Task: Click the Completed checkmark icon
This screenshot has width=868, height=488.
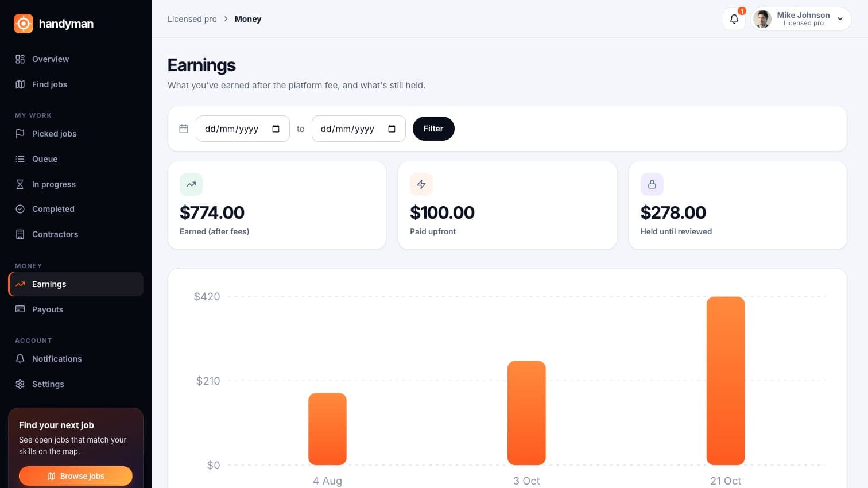Action: pos(20,209)
